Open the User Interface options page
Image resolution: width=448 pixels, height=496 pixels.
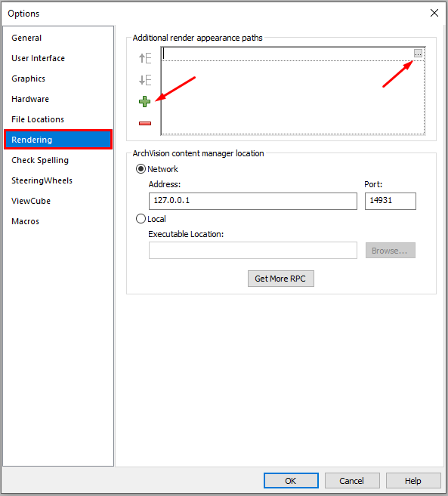58,58
